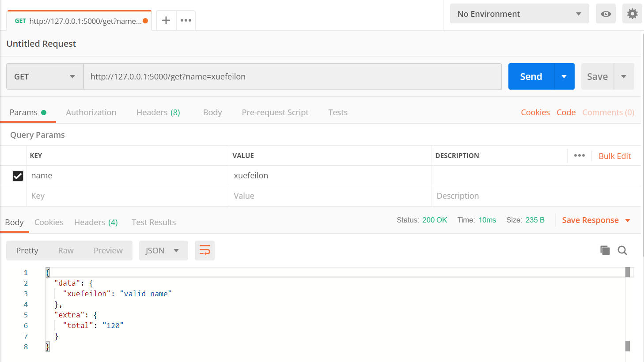Select response Headers (4) tab
The image size is (644, 362).
tap(96, 222)
